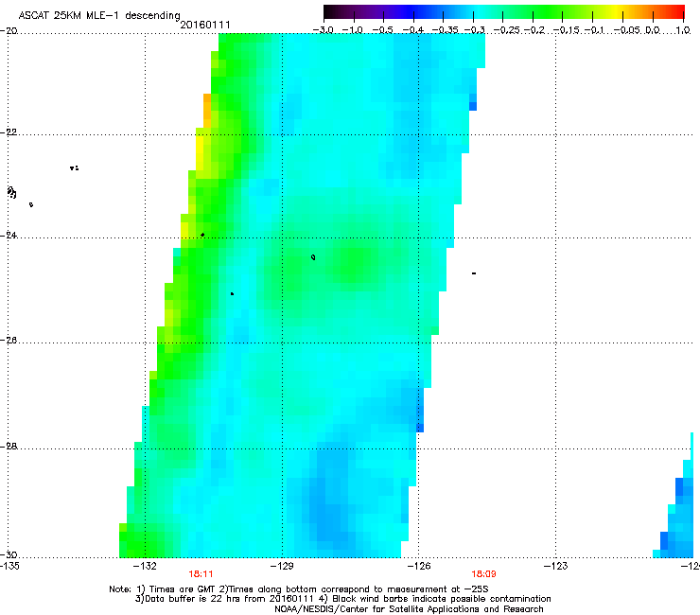Image resolution: width=700 pixels, height=615 pixels.
Task: Click the -0.15 color scale label
Action: pos(567,30)
